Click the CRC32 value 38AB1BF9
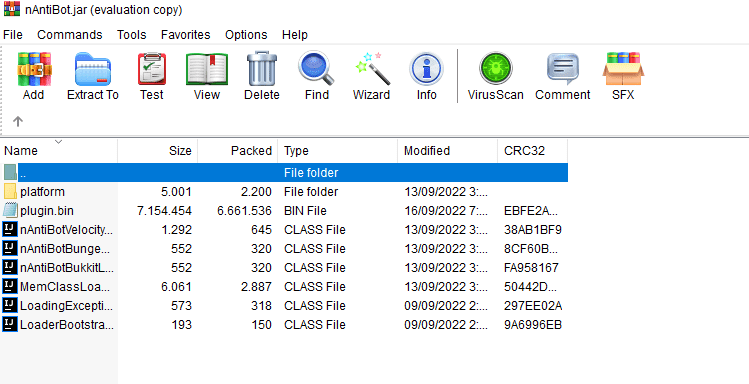 point(533,230)
